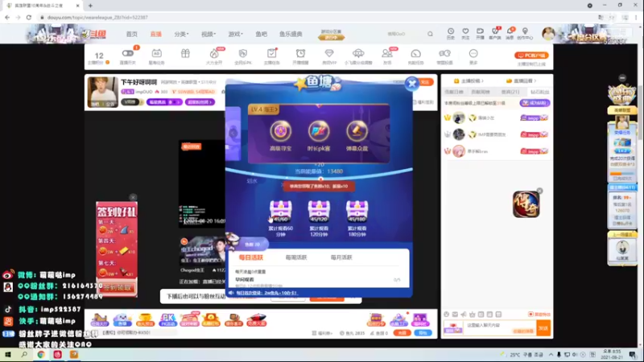The width and height of the screenshot is (644, 362).
Task: Reload the browser page
Action: coord(29,17)
